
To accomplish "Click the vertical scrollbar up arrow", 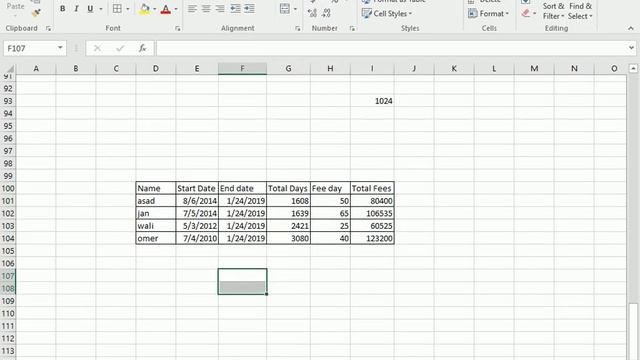I will tap(633, 69).
